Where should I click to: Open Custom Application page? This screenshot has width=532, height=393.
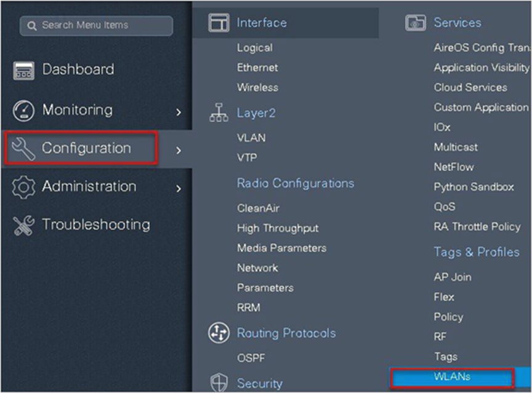(x=482, y=108)
